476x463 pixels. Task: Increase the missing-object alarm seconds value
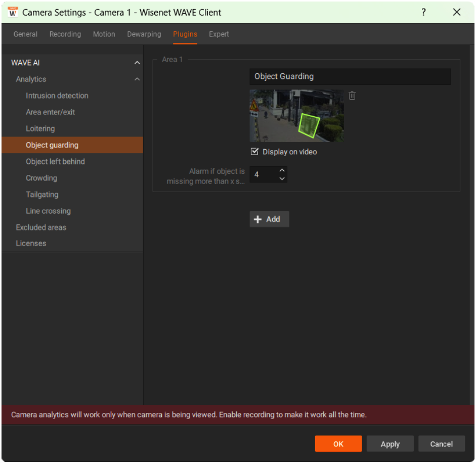(282, 170)
